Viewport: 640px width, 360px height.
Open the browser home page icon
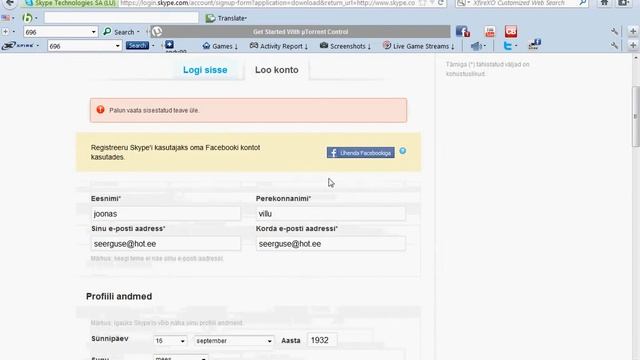click(604, 3)
